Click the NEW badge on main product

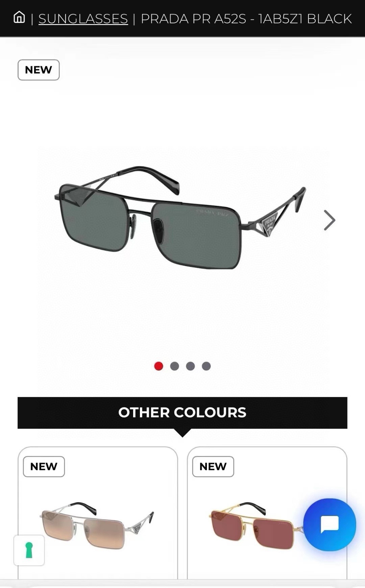pos(39,70)
